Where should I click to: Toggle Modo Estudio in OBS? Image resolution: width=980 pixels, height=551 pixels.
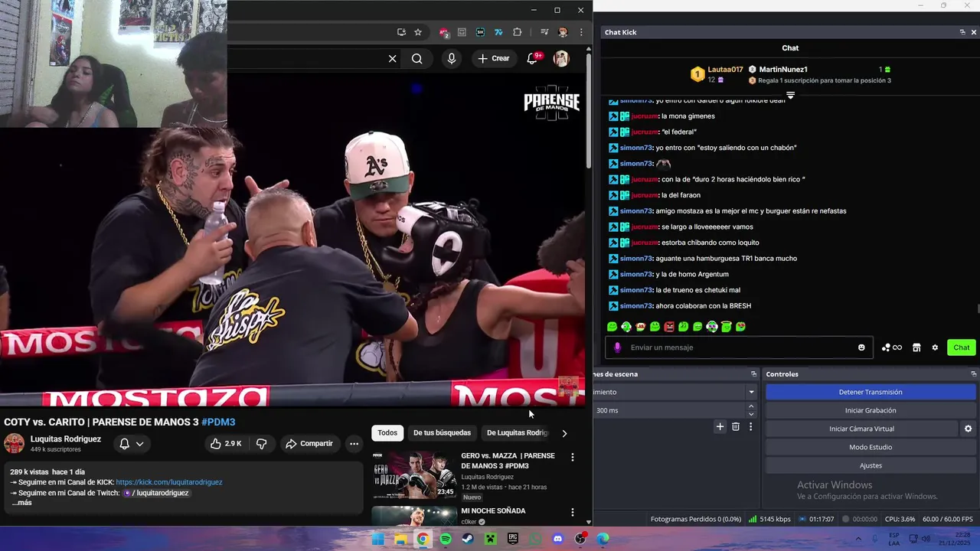[871, 447]
